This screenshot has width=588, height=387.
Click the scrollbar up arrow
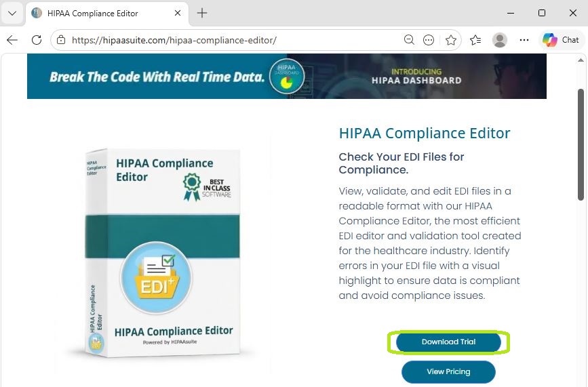click(x=581, y=60)
